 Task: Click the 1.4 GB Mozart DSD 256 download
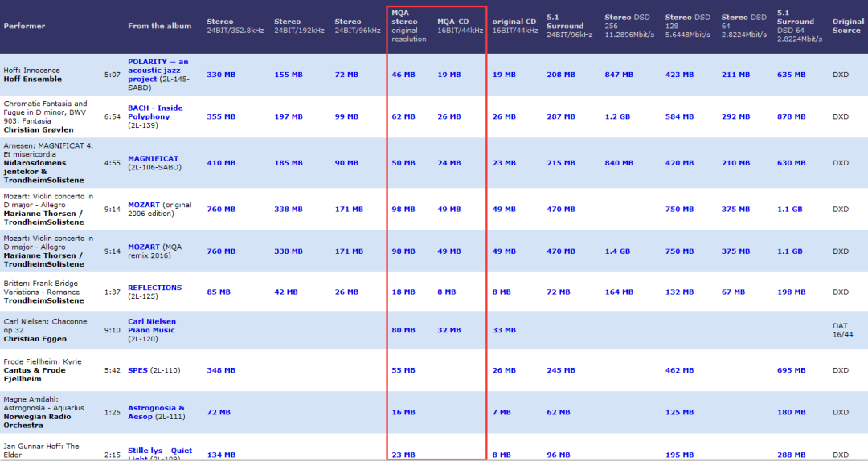click(616, 251)
